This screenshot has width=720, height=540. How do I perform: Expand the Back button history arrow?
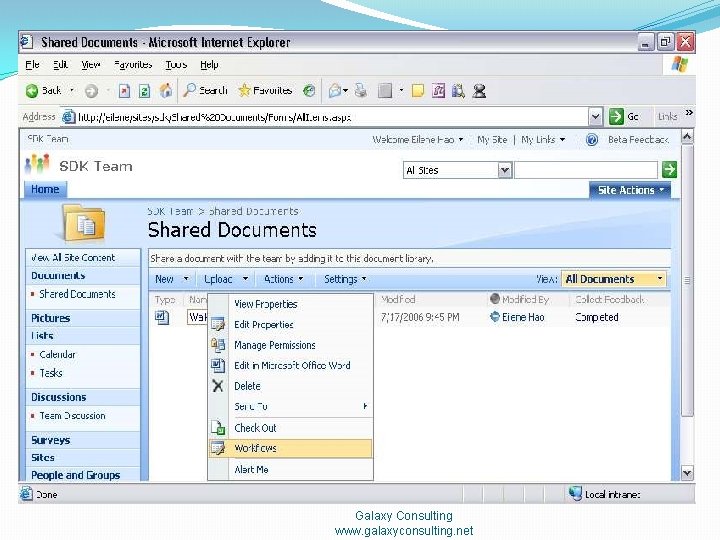click(72, 90)
